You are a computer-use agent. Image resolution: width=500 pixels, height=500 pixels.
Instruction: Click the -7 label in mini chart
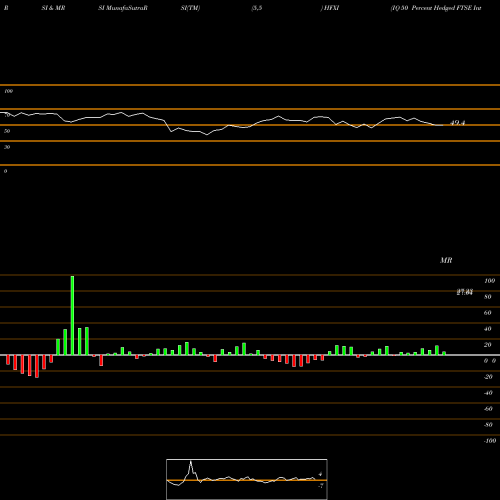point(321,486)
